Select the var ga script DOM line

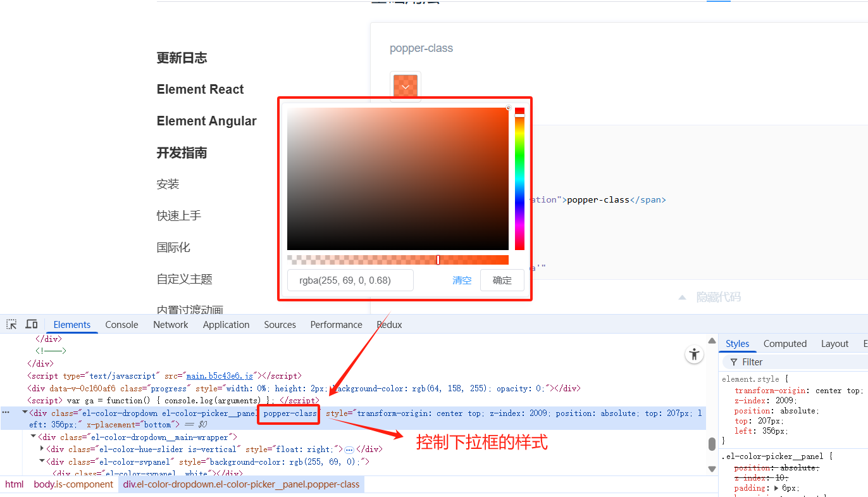point(172,400)
